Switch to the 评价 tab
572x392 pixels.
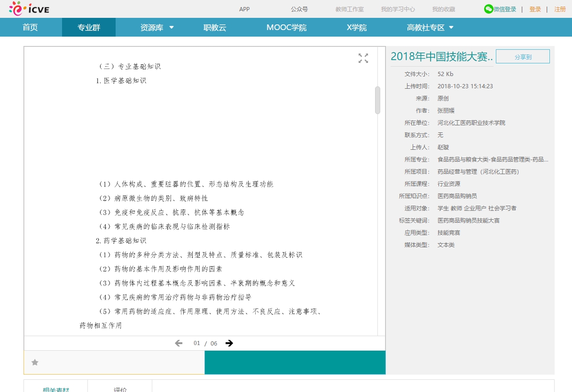(120, 389)
